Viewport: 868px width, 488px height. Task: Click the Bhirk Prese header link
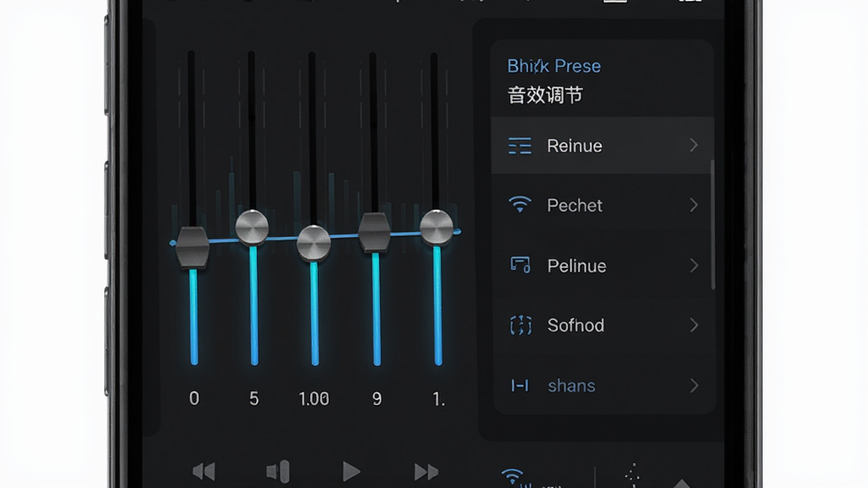click(554, 66)
